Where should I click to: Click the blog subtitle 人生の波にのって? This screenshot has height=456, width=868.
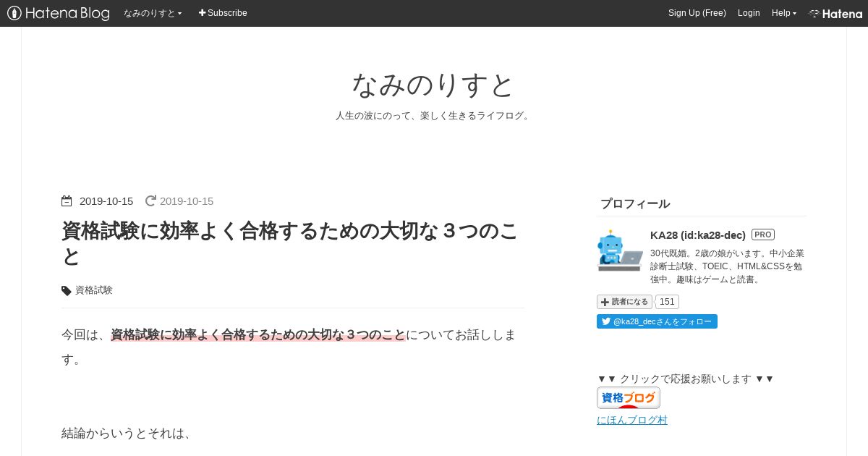point(433,116)
